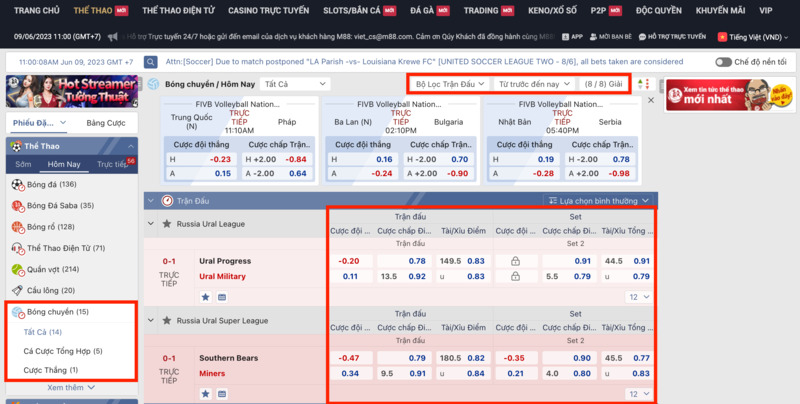Expand Xem thêm in the sports list
800x404 pixels.
pos(71,388)
